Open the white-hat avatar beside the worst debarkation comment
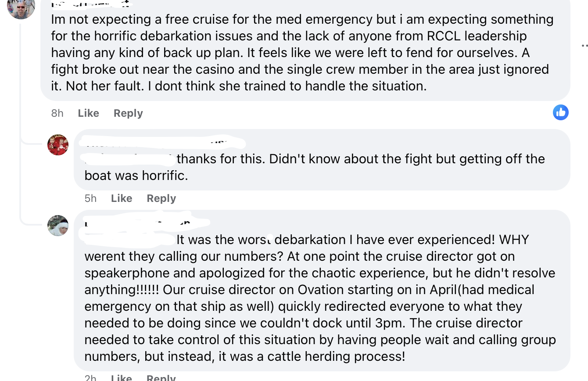Image resolution: width=588 pixels, height=381 pixels. point(58,226)
